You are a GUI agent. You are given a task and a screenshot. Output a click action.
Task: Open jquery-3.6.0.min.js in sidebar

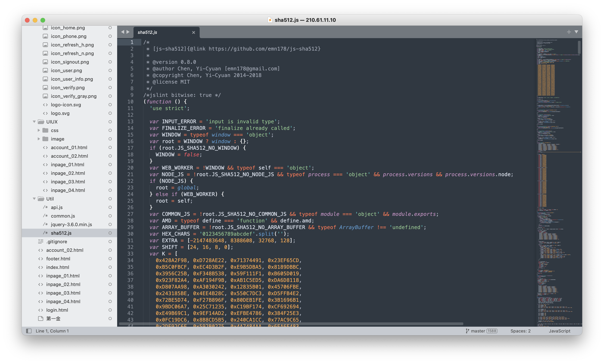[71, 224]
